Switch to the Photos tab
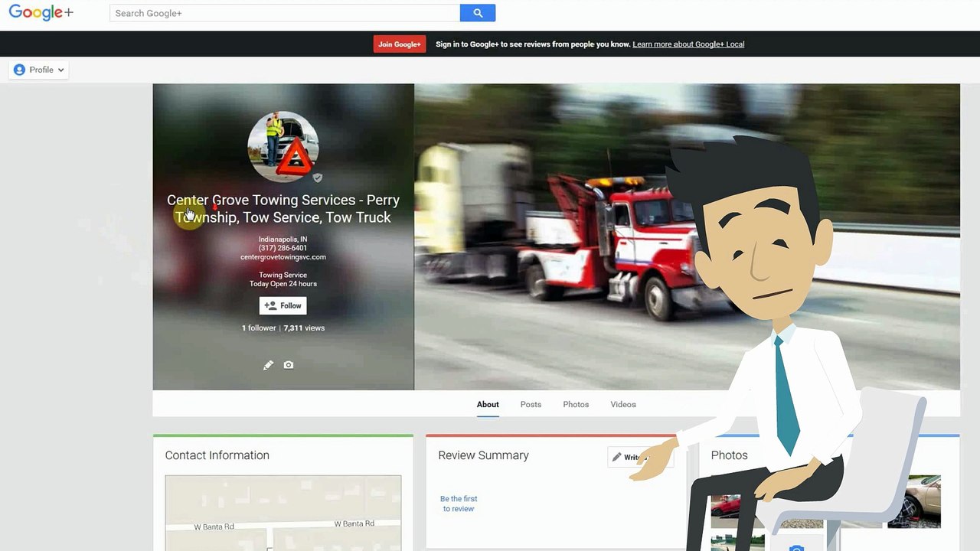 tap(576, 404)
